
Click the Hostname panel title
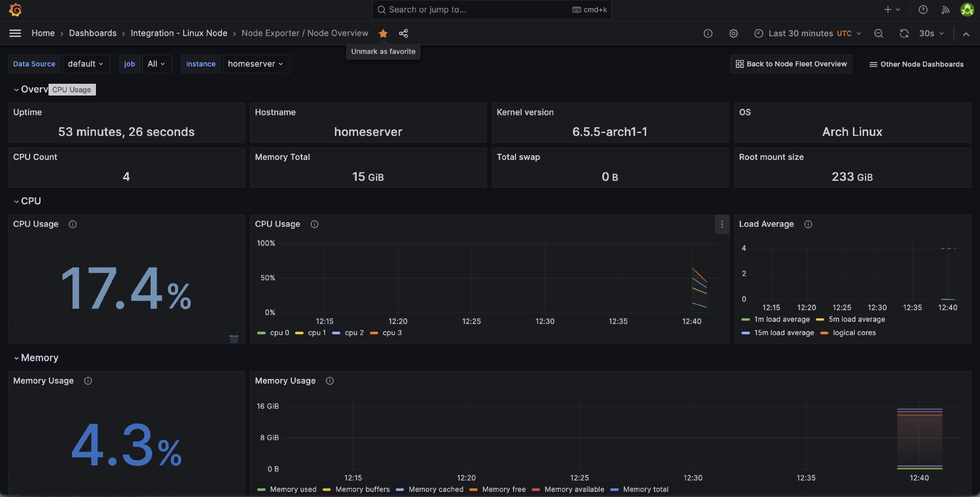tap(275, 112)
